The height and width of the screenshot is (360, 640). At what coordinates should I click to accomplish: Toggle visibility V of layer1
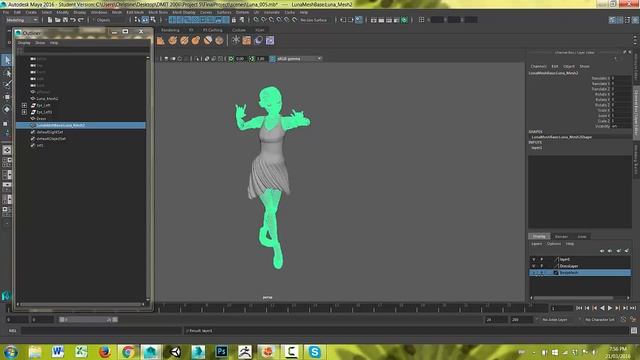533,259
